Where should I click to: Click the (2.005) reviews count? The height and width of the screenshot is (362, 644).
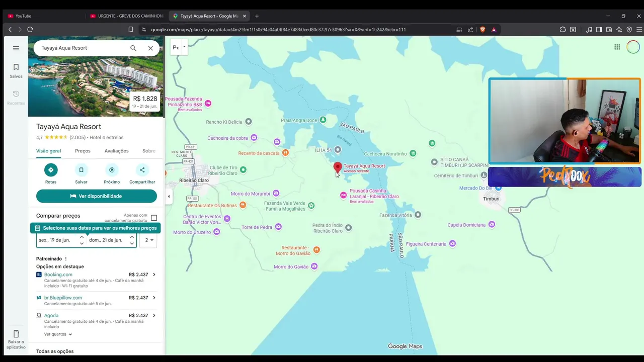77,137
